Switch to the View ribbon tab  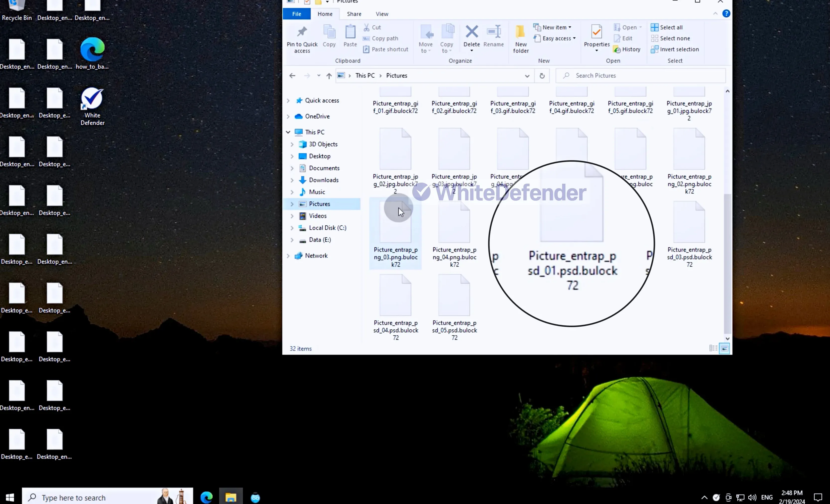pyautogui.click(x=382, y=14)
